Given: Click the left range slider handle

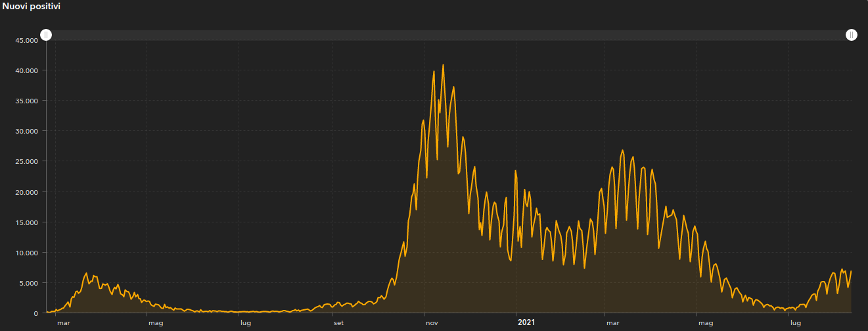Looking at the screenshot, I should pos(46,35).
